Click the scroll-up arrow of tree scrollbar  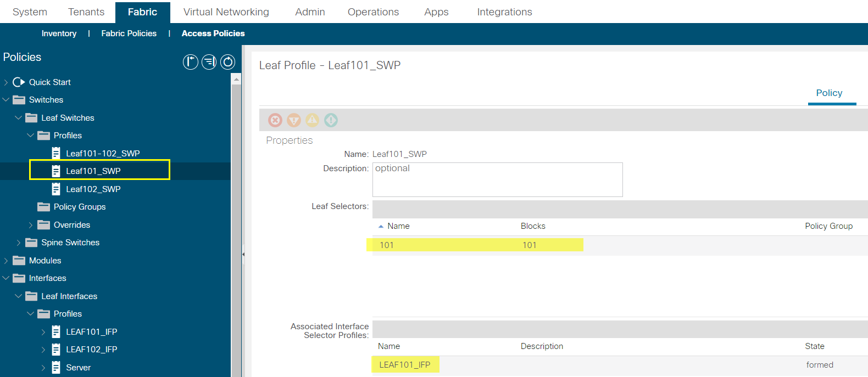[x=236, y=79]
